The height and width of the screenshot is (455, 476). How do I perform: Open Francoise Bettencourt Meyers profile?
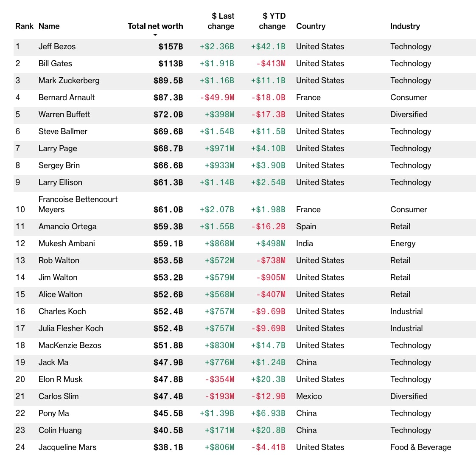pyautogui.click(x=78, y=204)
